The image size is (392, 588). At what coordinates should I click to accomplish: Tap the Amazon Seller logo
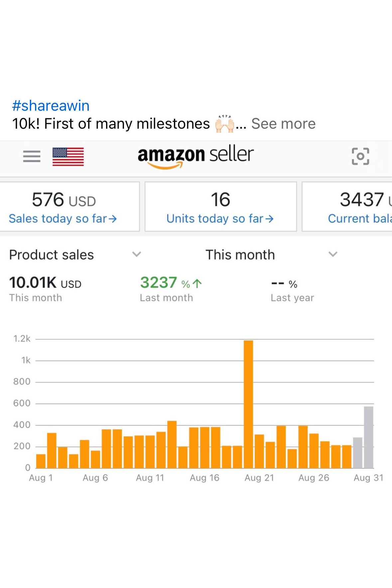coord(196,156)
